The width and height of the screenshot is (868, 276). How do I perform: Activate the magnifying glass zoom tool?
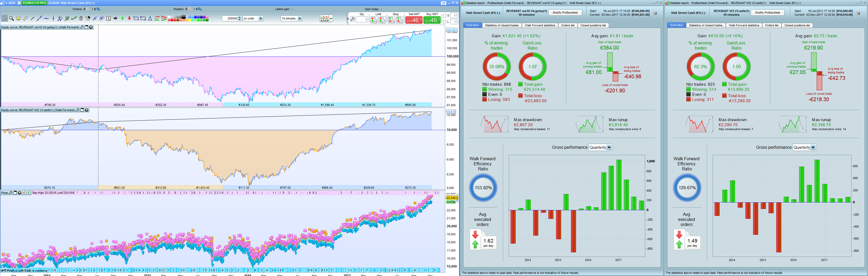click(x=11, y=19)
